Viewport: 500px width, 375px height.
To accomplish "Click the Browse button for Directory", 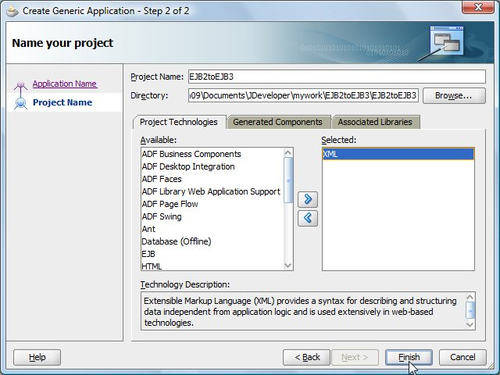I will [x=454, y=96].
